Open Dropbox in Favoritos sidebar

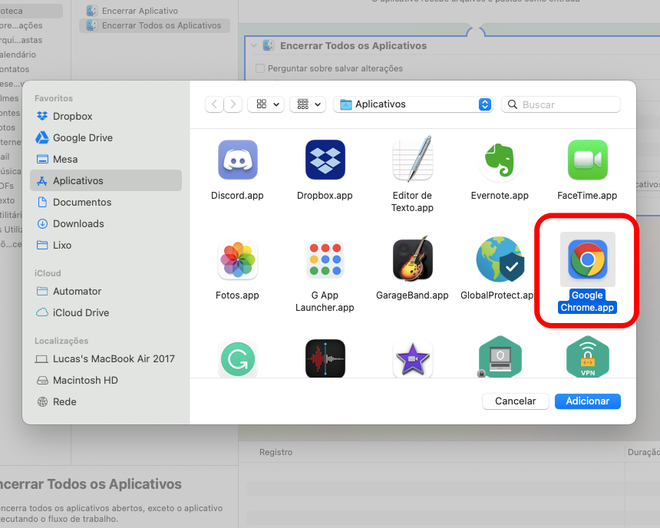click(x=106, y=116)
